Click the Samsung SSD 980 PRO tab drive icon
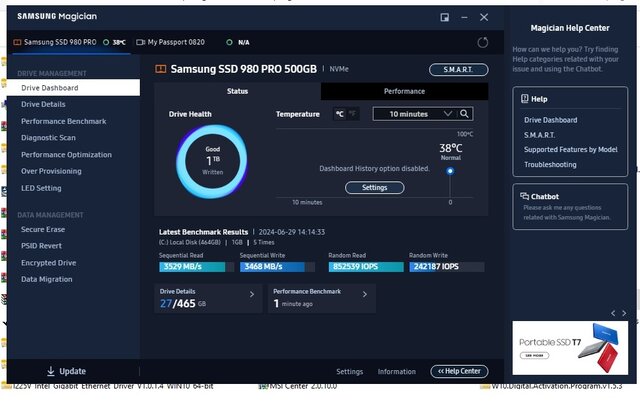The image size is (640, 401). [x=17, y=42]
